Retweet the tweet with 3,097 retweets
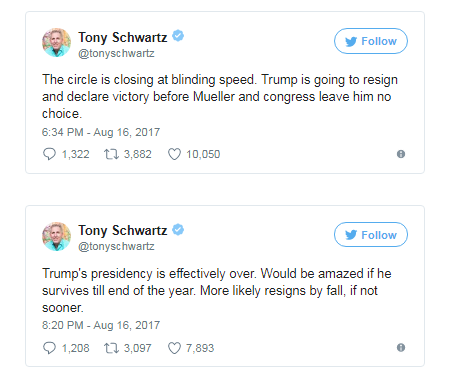 (x=111, y=348)
